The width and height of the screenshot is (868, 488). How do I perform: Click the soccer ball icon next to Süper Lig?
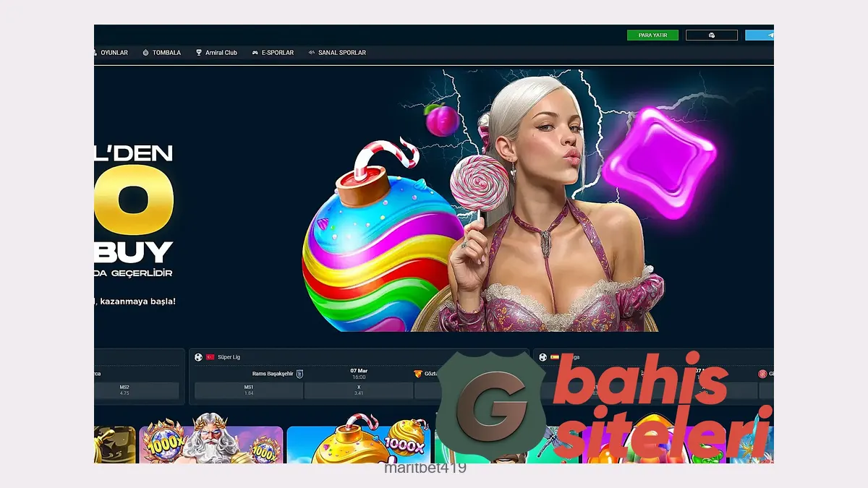point(199,356)
